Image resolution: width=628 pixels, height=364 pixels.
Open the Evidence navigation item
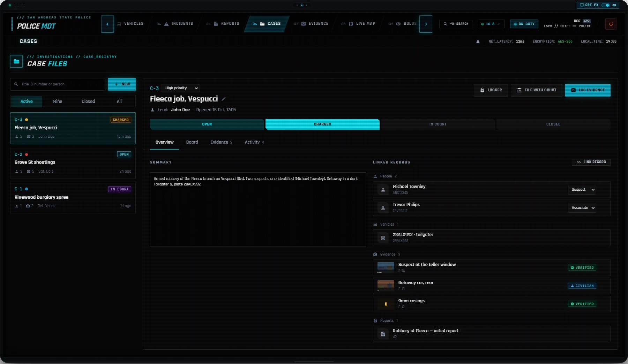311,24
